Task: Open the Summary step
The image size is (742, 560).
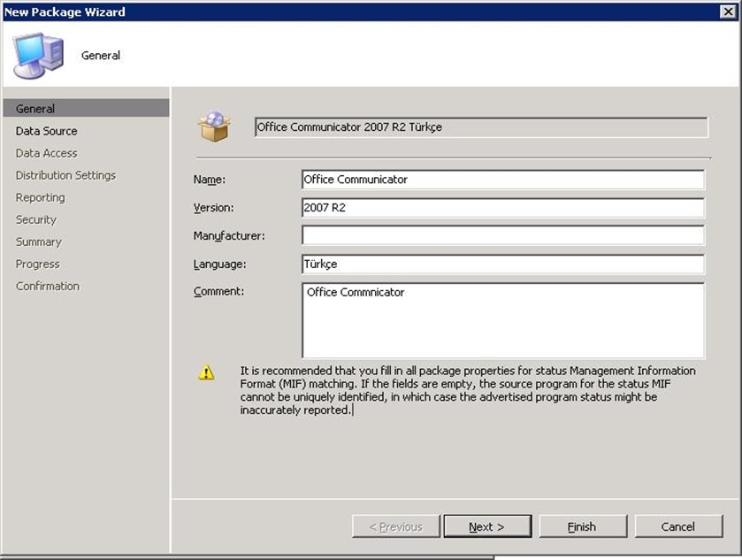Action: 38,242
